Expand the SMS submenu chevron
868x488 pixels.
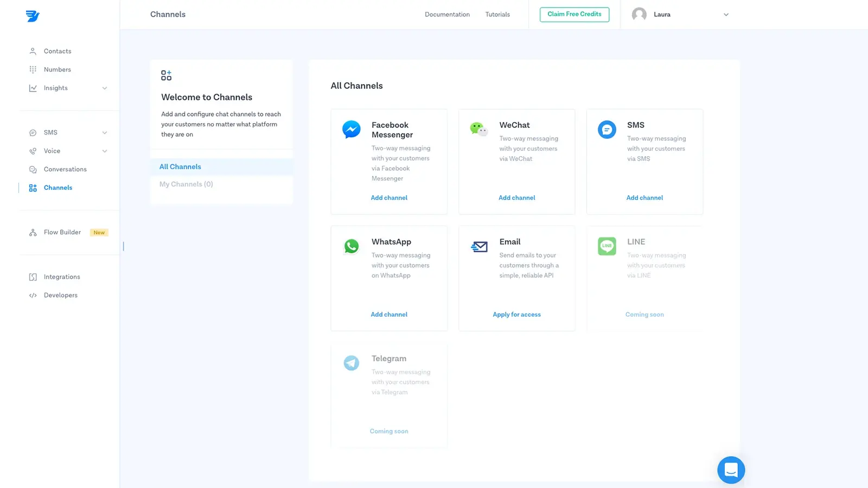(105, 132)
